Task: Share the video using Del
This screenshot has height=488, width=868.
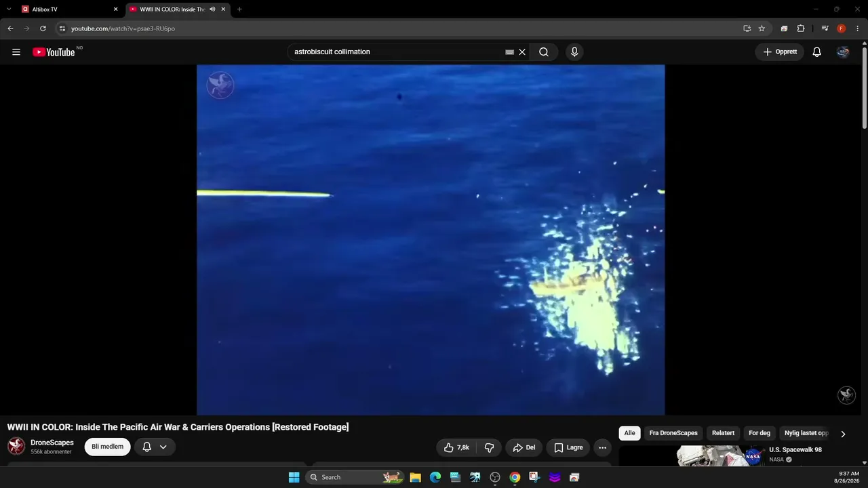Action: (524, 447)
